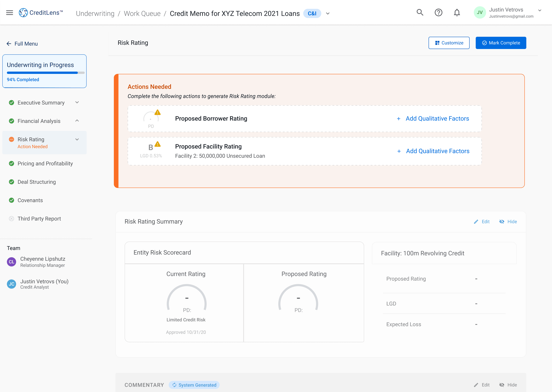
Task: Expand Executive Summary chevron
Action: [77, 103]
